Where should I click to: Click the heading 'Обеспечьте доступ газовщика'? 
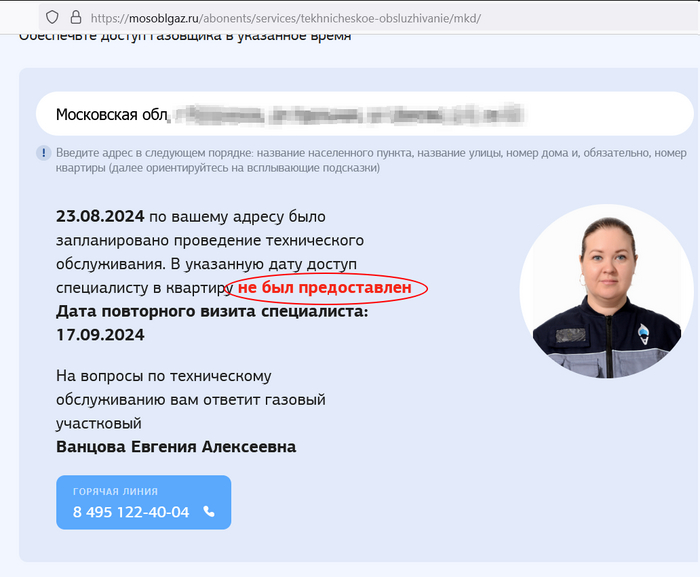185,35
